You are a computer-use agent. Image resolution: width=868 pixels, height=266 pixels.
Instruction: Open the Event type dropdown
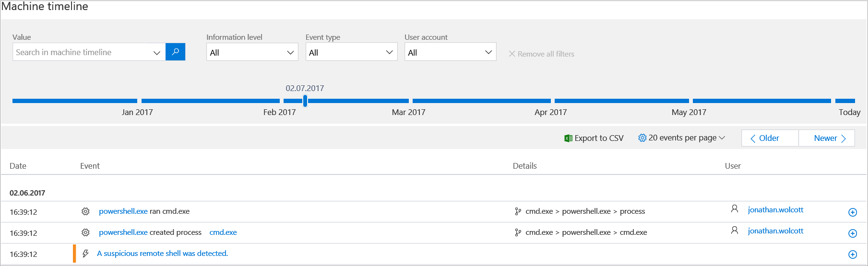351,52
